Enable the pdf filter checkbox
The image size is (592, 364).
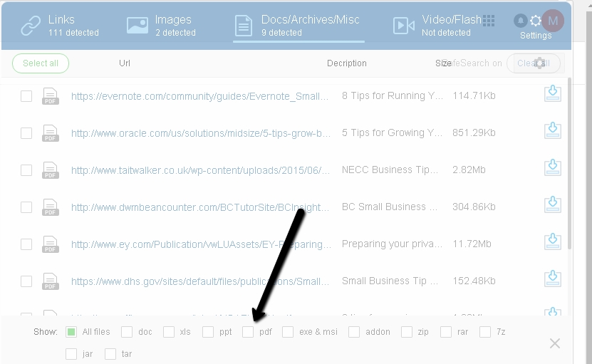pos(248,332)
